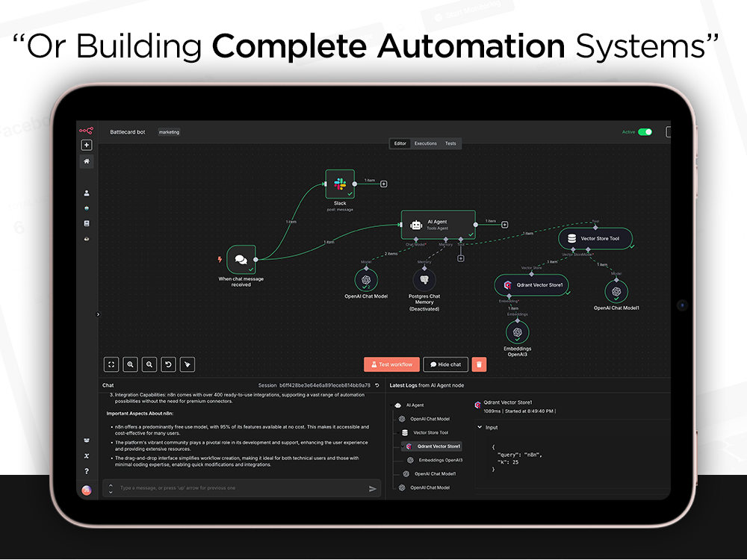Select Embeddings OpenAI3 row in logs
The width and height of the screenshot is (747, 560).
[435, 461]
